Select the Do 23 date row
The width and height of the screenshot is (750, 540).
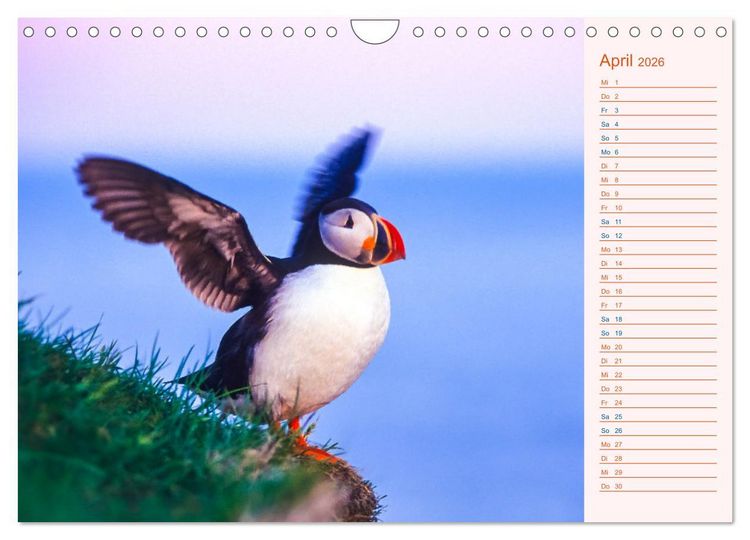[658, 388]
